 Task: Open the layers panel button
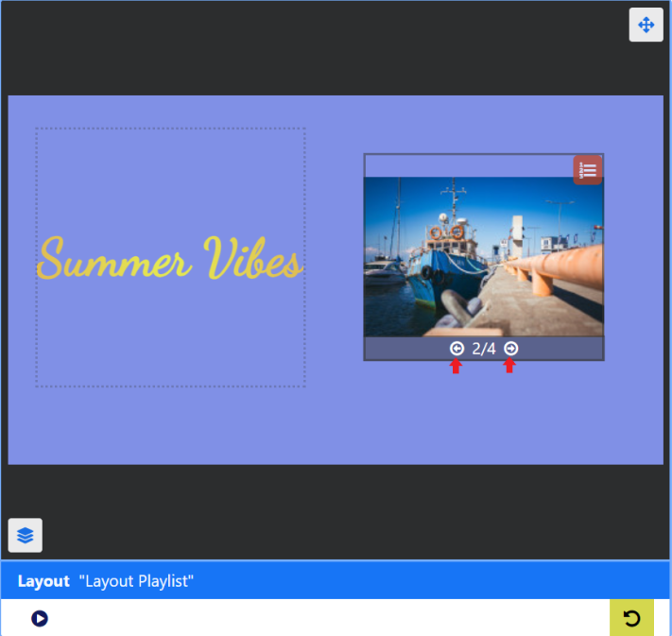26,535
